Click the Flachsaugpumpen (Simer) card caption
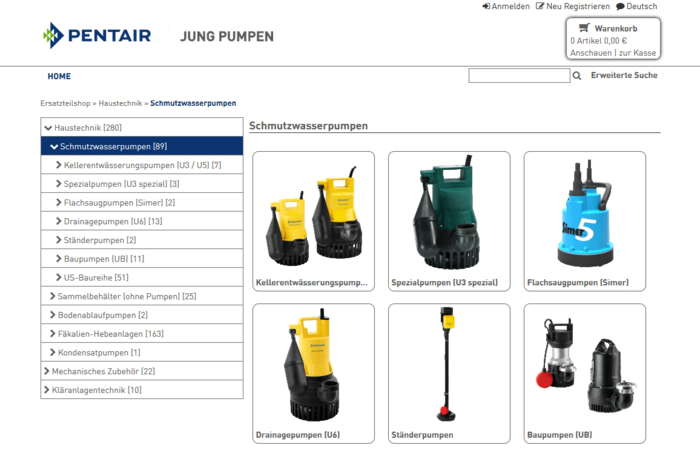The width and height of the screenshot is (700, 451). 578,283
